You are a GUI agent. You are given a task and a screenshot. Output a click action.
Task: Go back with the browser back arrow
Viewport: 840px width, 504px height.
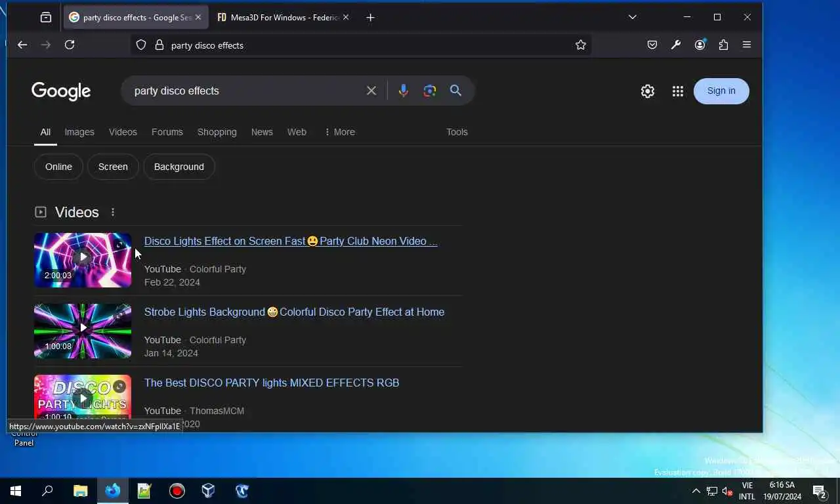tap(22, 45)
